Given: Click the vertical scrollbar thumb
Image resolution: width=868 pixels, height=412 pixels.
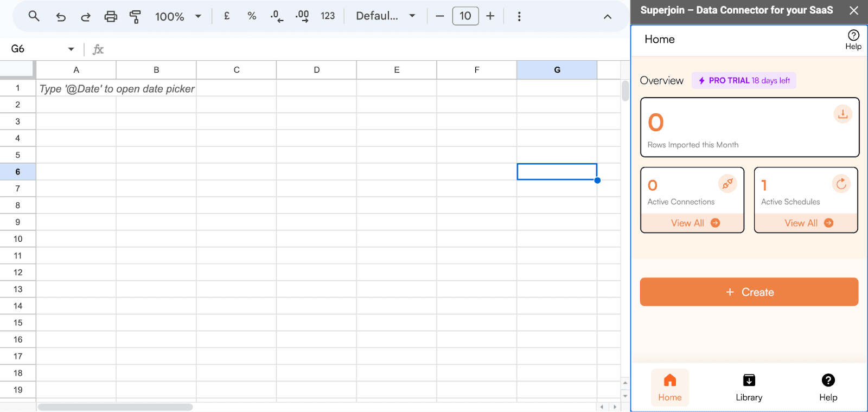Looking at the screenshot, I should (x=625, y=91).
